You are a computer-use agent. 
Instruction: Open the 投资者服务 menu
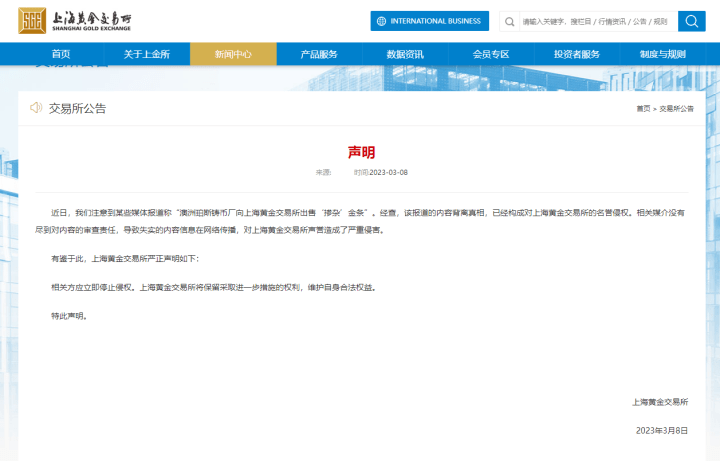click(x=577, y=54)
